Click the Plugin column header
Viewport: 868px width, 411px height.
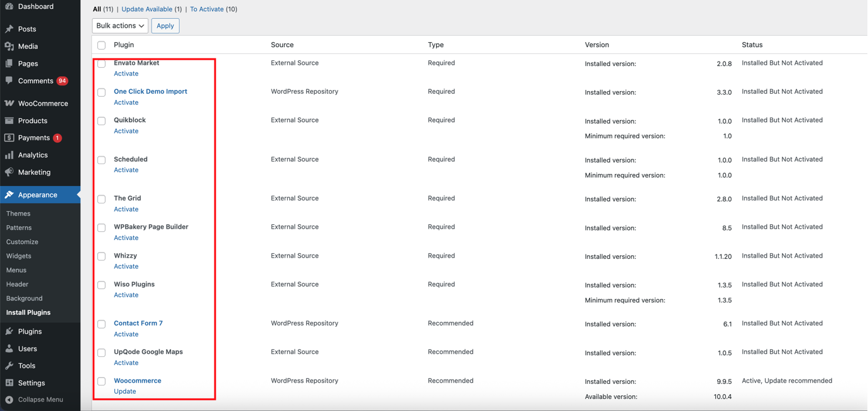124,45
